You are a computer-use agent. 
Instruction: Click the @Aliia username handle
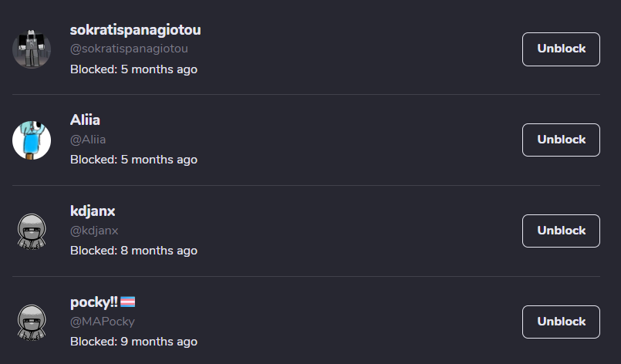[88, 140]
